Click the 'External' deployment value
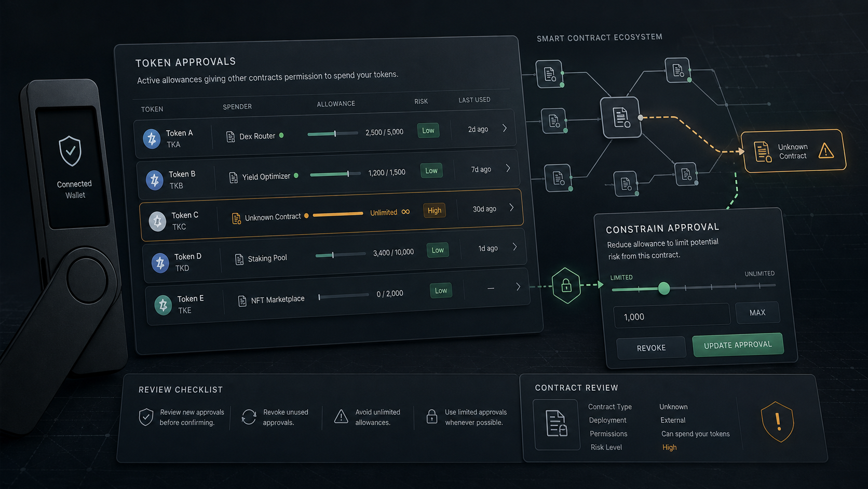Screen dimensions: 868x489 coord(673,420)
